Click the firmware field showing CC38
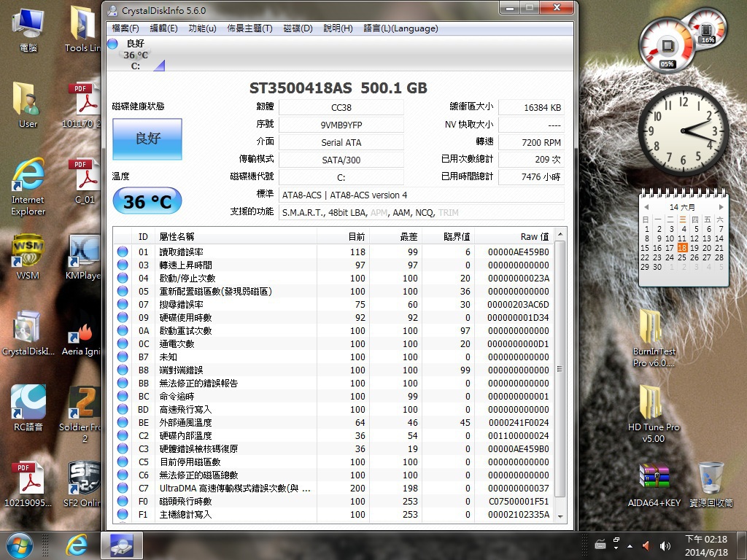The width and height of the screenshot is (747, 560). pos(341,107)
